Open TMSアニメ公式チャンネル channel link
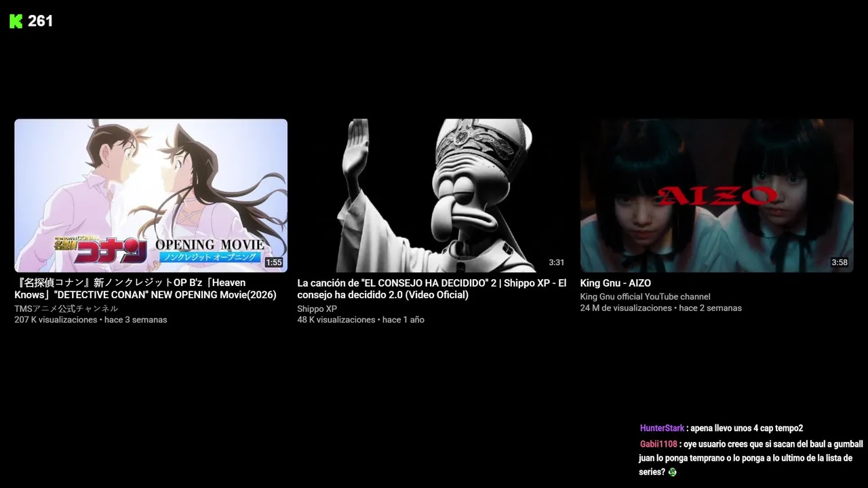This screenshot has height=488, width=868. click(66, 308)
